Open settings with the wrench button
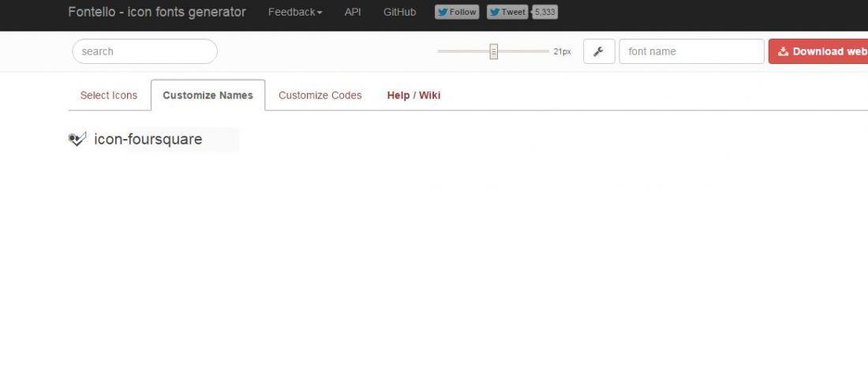Viewport: 868px width, 371px height. (599, 51)
